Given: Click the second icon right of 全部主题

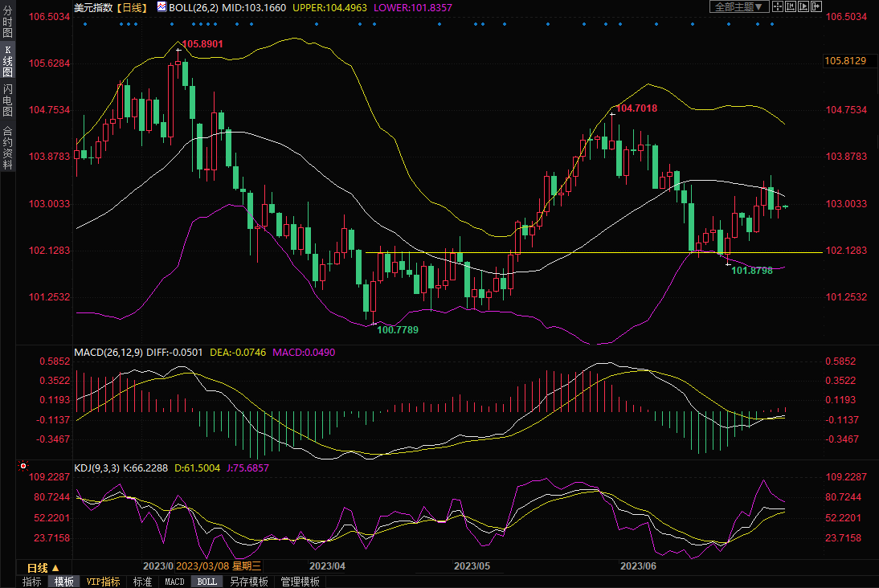Looking at the screenshot, I should [x=791, y=6].
